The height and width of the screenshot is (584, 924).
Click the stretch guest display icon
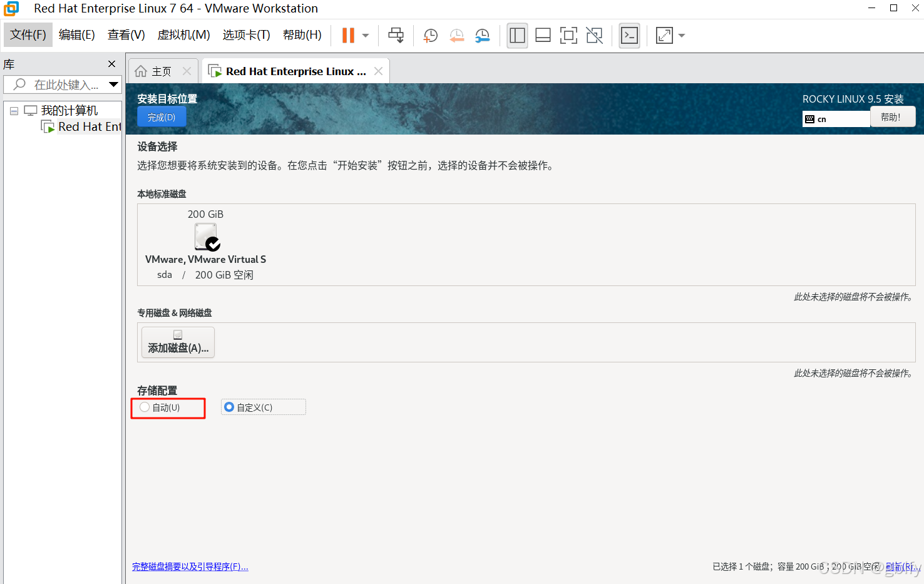click(664, 36)
